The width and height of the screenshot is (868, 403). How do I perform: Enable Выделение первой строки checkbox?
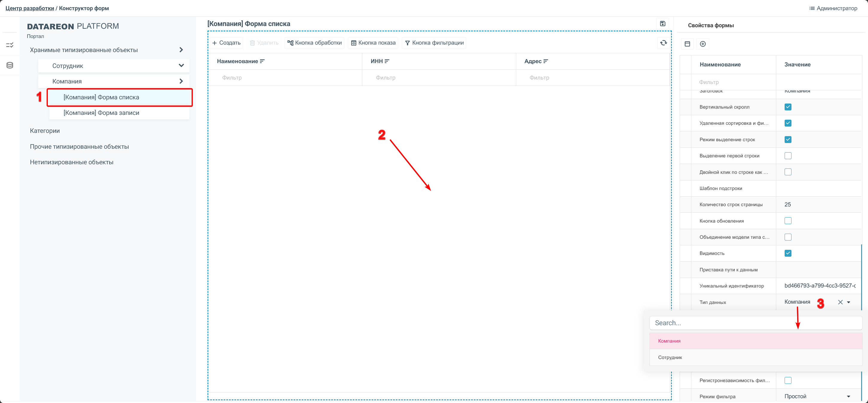point(788,156)
